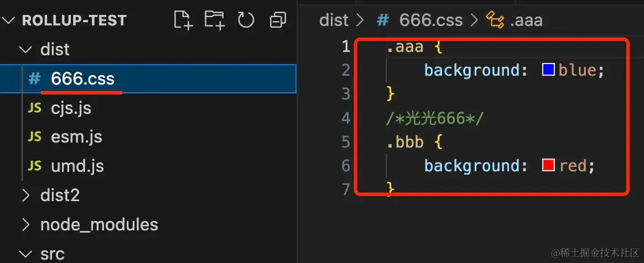Collapse the dist folder chevron
Screen dimensions: 644x263
coord(26,50)
